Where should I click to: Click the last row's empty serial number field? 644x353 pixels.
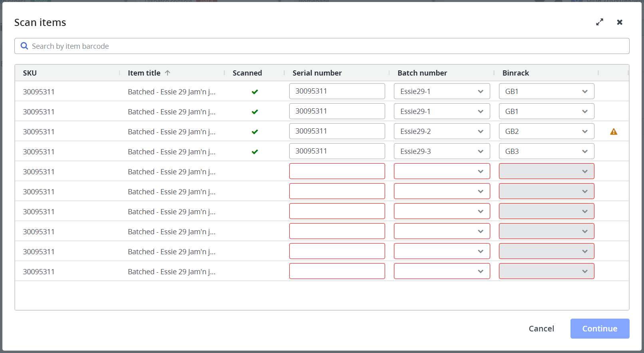[x=337, y=271]
